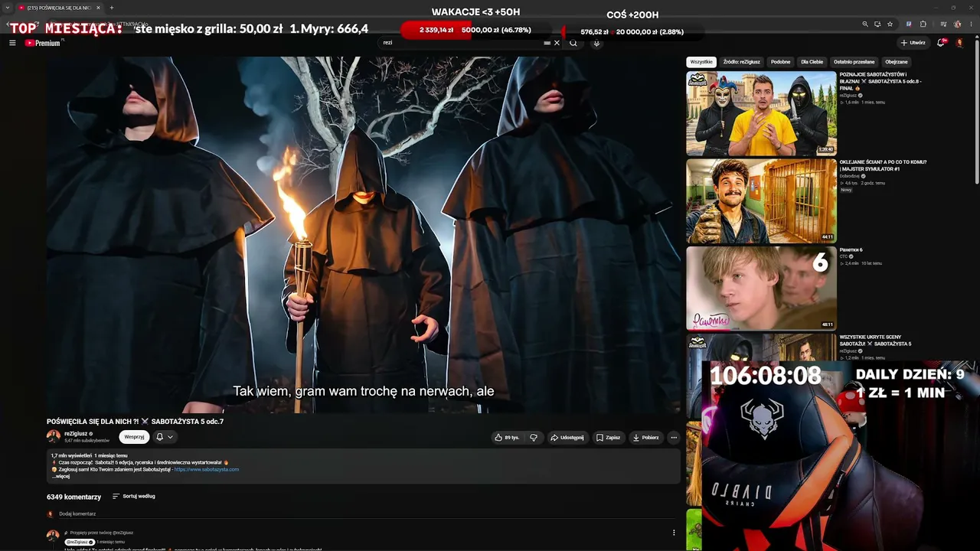Image resolution: width=980 pixels, height=551 pixels.
Task: Open the POZNAJCIE SABOTAŻYSTÓW video thumbnail
Action: pos(761,113)
